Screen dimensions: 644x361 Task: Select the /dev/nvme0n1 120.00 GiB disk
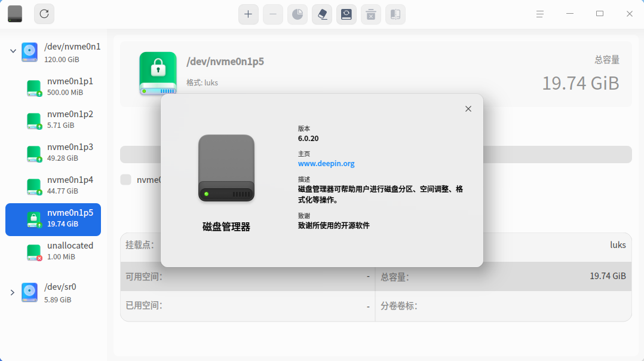[x=53, y=52]
